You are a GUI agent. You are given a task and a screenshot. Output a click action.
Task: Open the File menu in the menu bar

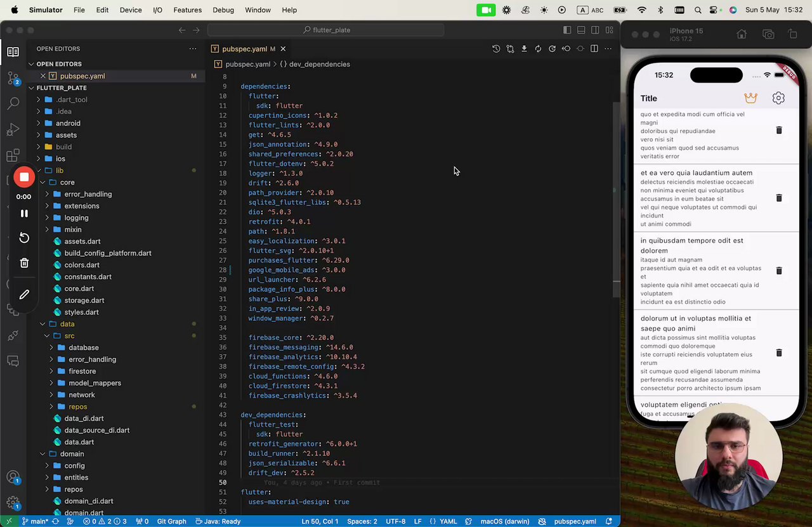pyautogui.click(x=79, y=10)
